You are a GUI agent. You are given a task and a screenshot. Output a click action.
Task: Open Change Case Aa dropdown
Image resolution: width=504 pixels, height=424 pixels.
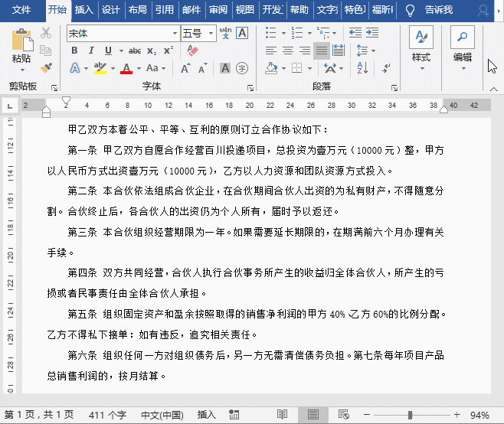click(x=156, y=68)
